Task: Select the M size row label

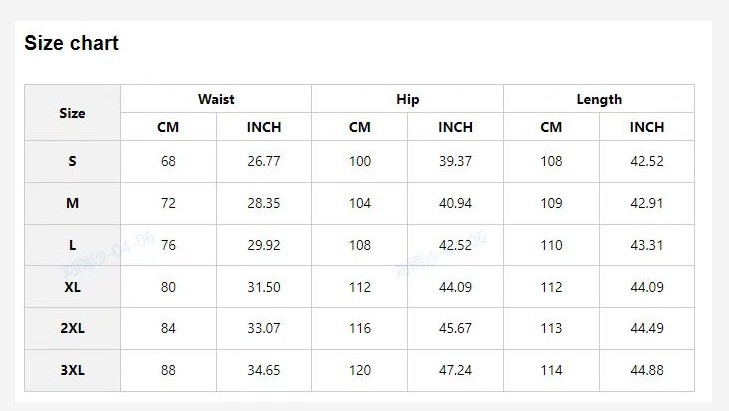Action: pos(72,203)
